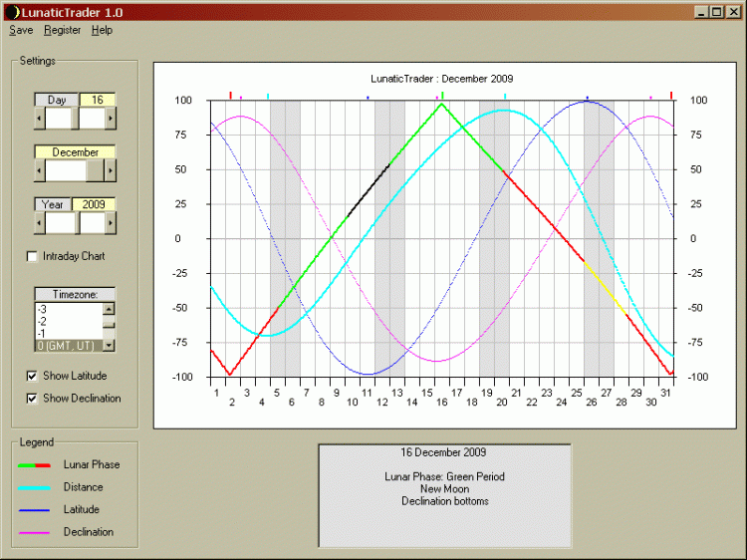Click Month scrollbar left arrow
Image resolution: width=747 pixels, height=560 pixels.
click(x=39, y=170)
